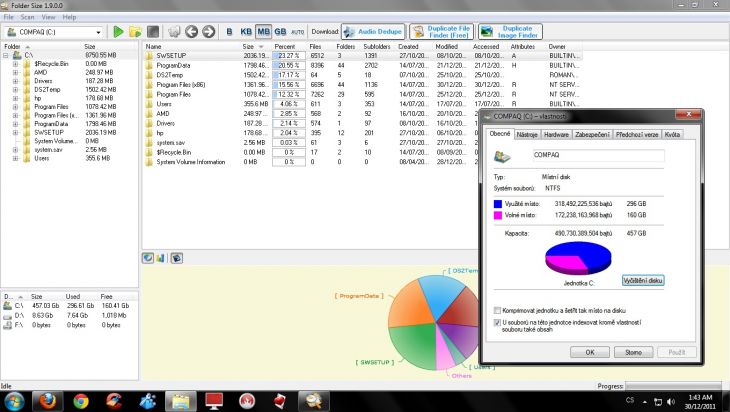Click the gray stop scan button
This screenshot has height=412, width=730.
click(153, 32)
